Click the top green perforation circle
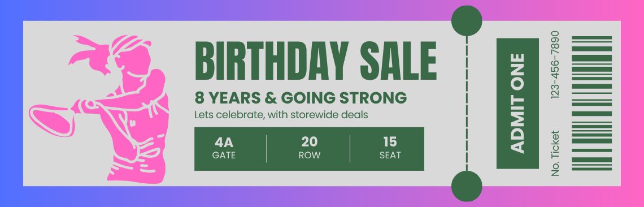This screenshot has height=207, width=644. (x=467, y=21)
